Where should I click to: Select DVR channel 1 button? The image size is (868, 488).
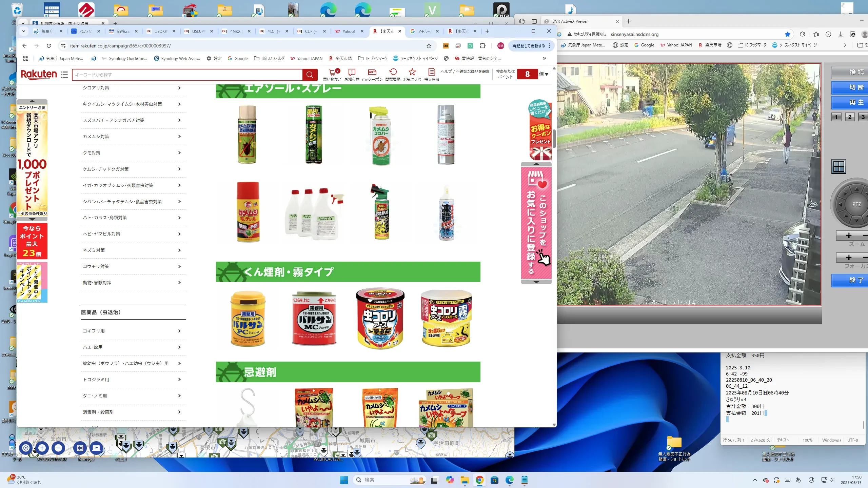[836, 117]
